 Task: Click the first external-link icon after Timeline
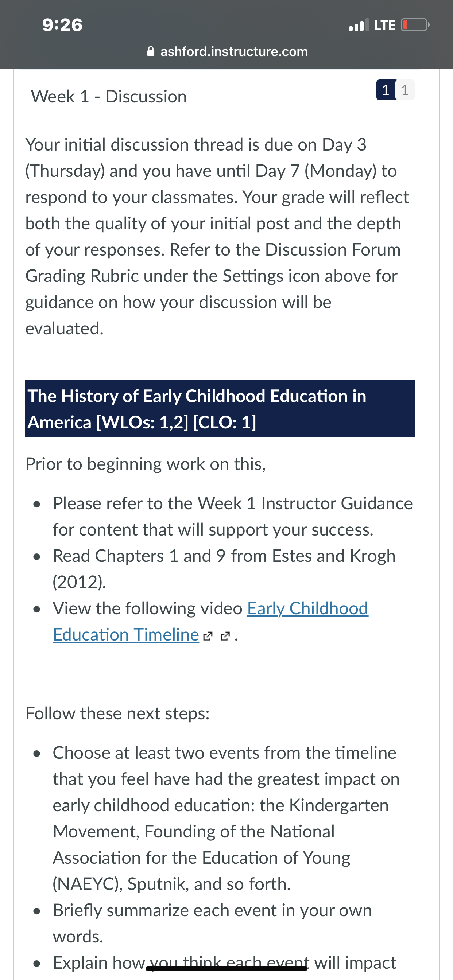(208, 636)
